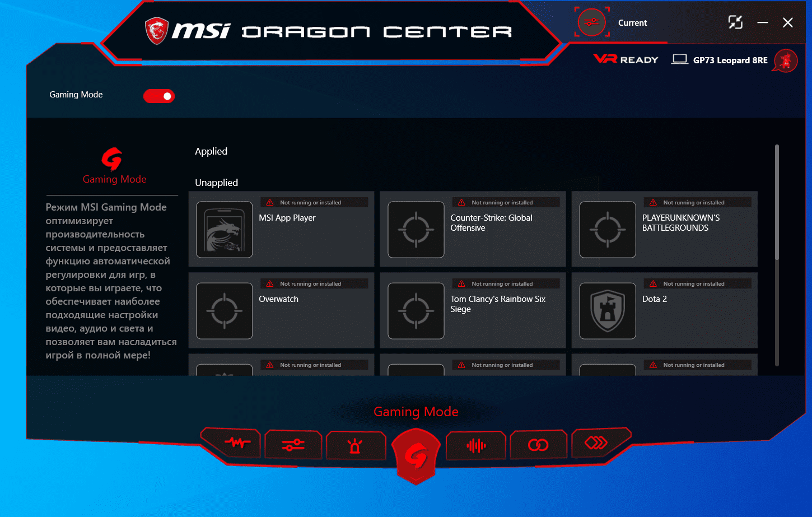Click the central Gaming Mode dragon shield icon

point(416,458)
